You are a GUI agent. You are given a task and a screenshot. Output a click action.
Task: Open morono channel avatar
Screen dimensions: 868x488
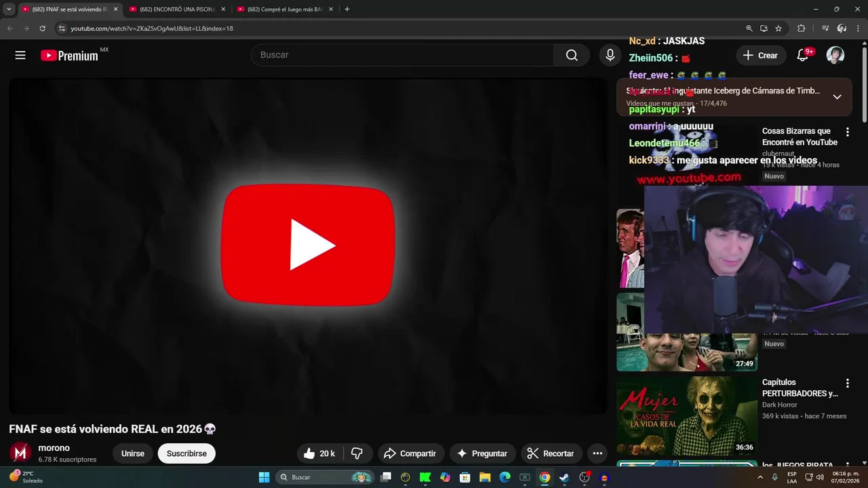pyautogui.click(x=20, y=453)
